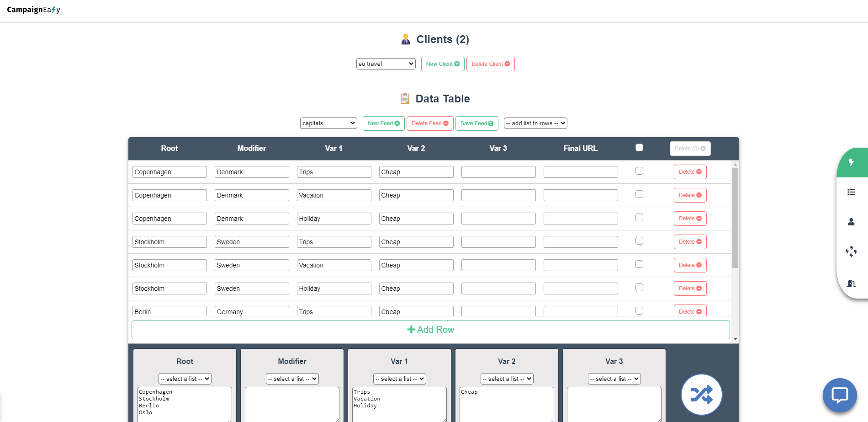Check the Copenhagen Holiday row checkbox
Screen dimensions: 868x422
[x=639, y=218]
